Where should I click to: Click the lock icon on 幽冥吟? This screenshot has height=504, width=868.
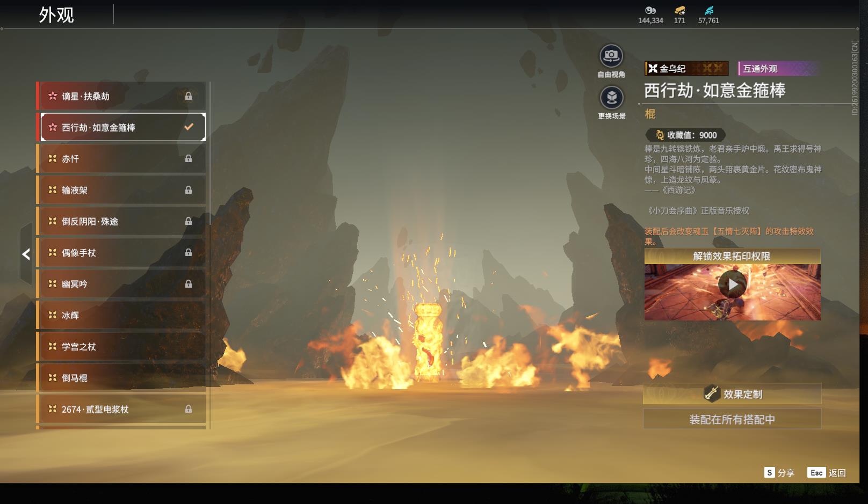tap(189, 284)
